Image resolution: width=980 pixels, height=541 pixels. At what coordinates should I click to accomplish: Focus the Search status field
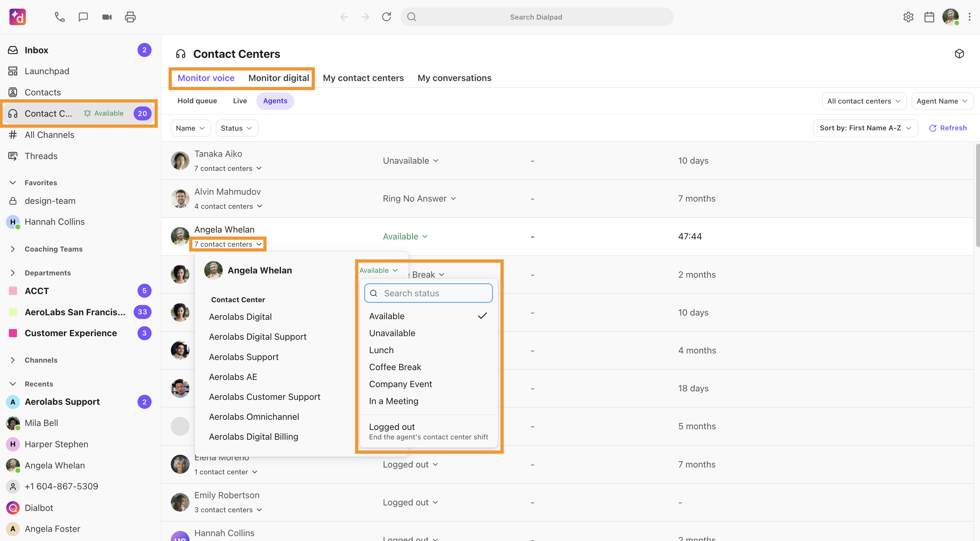pyautogui.click(x=428, y=293)
